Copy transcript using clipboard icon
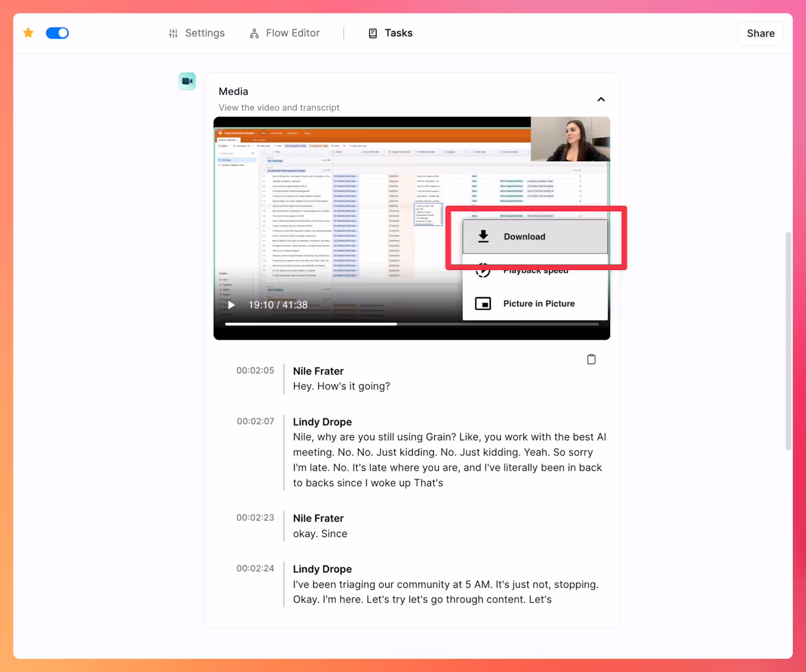Image resolution: width=806 pixels, height=672 pixels. (x=591, y=359)
